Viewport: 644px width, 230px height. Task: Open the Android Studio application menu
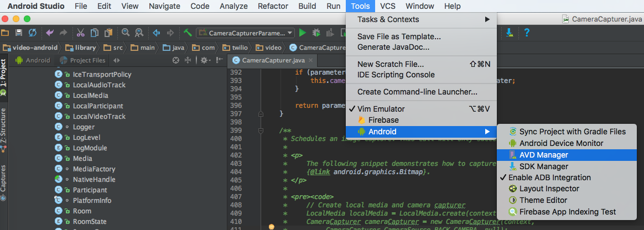36,6
